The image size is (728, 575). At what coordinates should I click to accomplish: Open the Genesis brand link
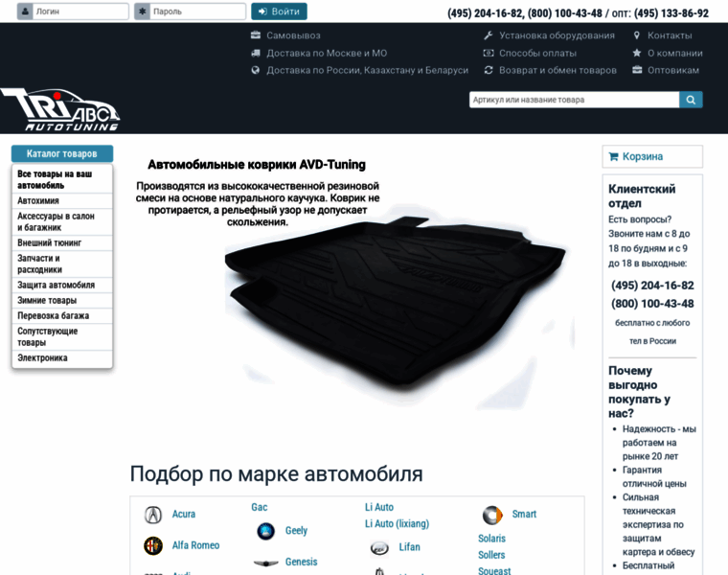(302, 562)
